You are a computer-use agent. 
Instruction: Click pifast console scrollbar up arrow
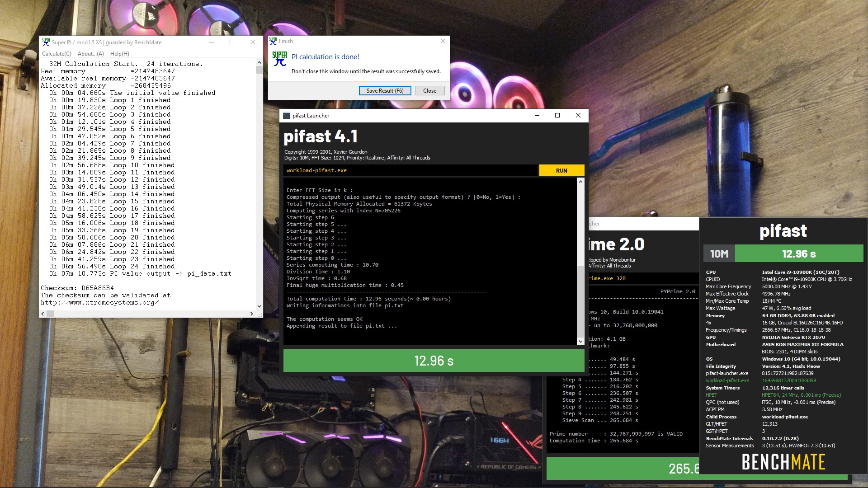[x=580, y=182]
